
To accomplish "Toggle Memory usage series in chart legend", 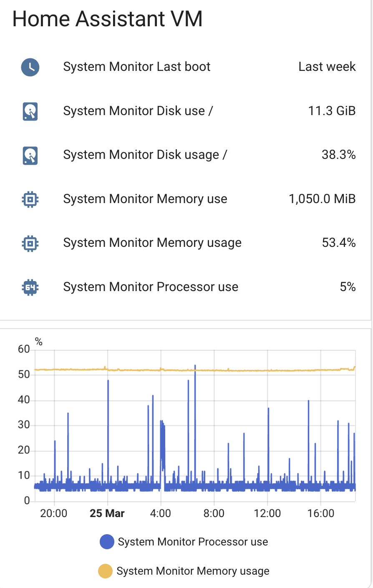I will click(x=193, y=571).
